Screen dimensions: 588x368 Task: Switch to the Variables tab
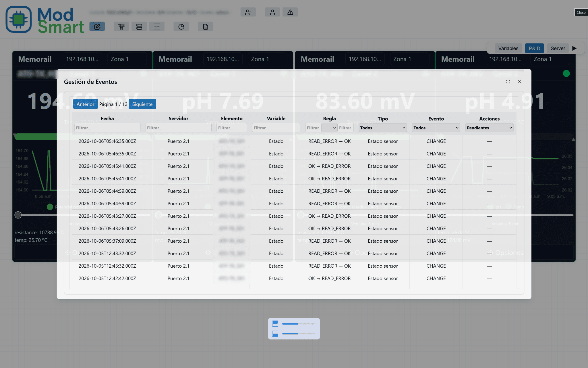pos(508,48)
